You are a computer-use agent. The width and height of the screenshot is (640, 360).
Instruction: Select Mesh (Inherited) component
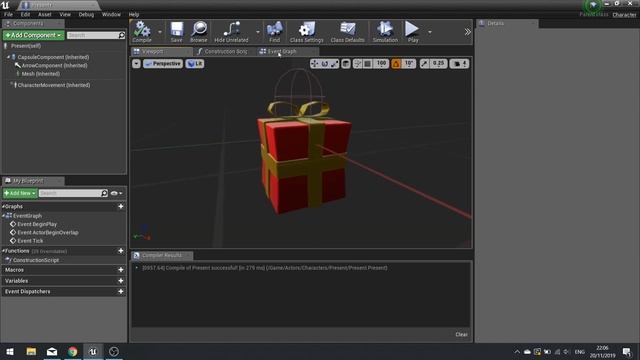(x=40, y=74)
